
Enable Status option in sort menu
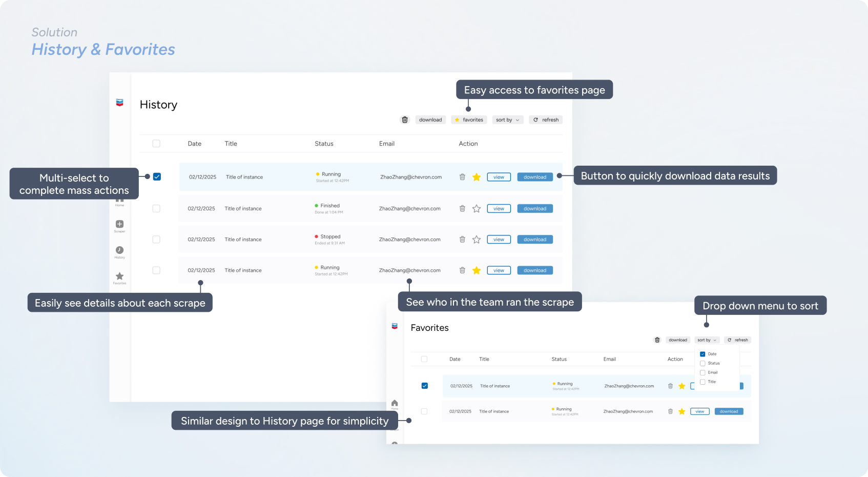point(702,363)
